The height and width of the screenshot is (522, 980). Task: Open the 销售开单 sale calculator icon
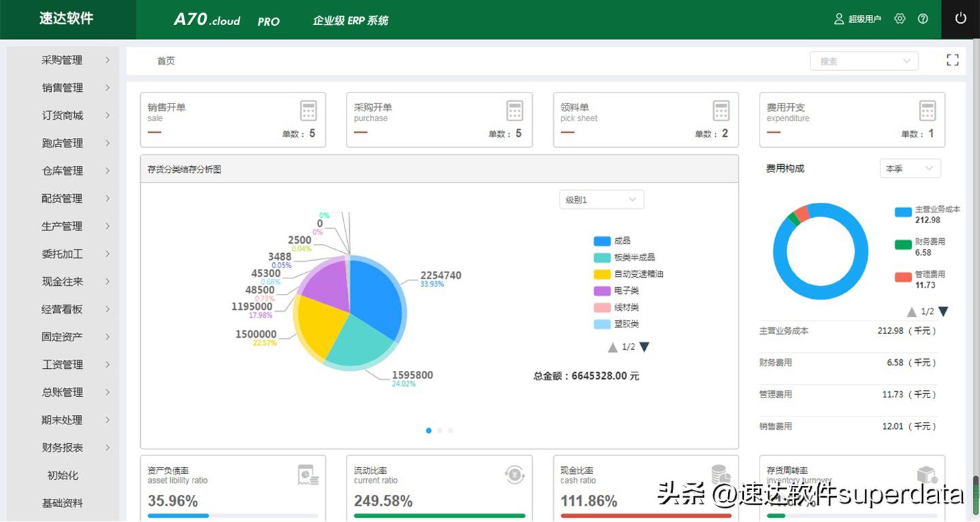(x=308, y=110)
